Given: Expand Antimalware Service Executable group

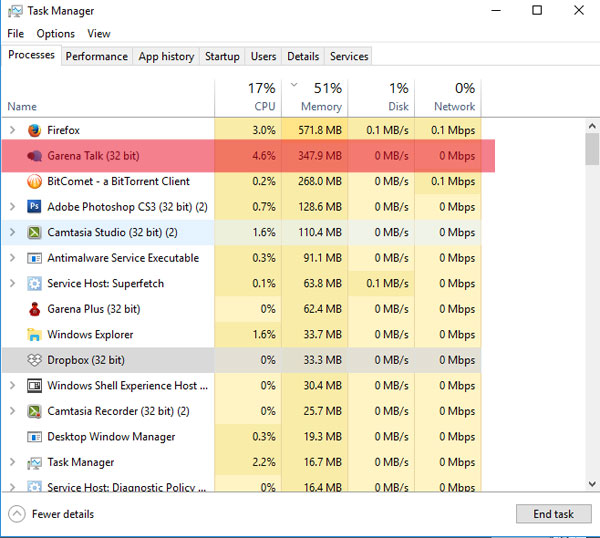Looking at the screenshot, I should [12, 258].
